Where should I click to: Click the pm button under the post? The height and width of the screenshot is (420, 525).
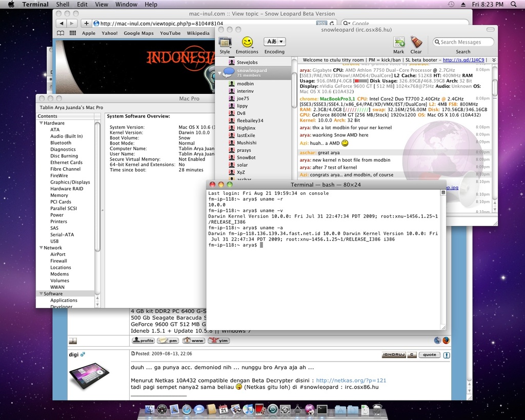(x=168, y=341)
